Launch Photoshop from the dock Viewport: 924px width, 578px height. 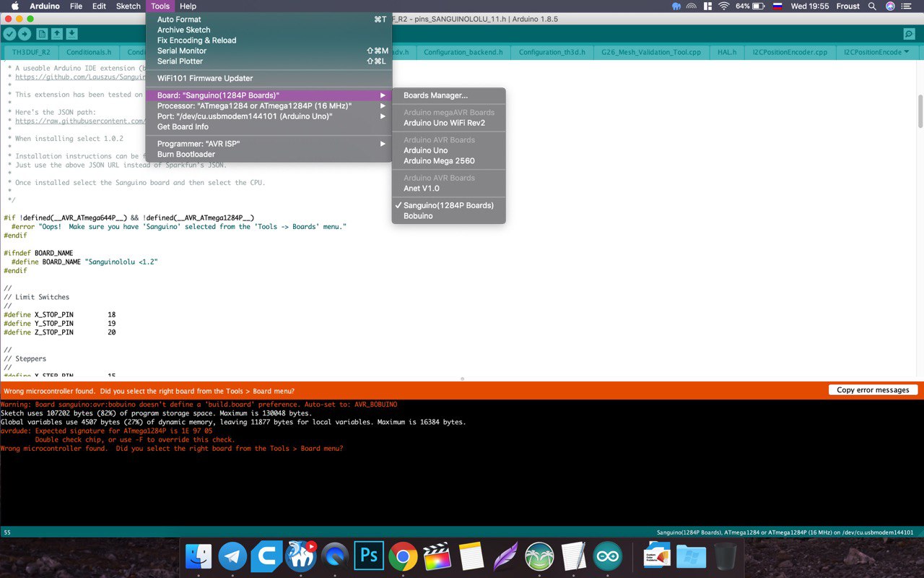click(369, 556)
